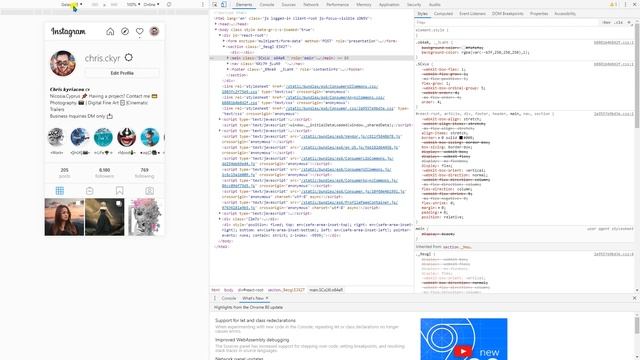
Task: Open the drawer three-dot menu beside Console
Action: click(x=215, y=298)
